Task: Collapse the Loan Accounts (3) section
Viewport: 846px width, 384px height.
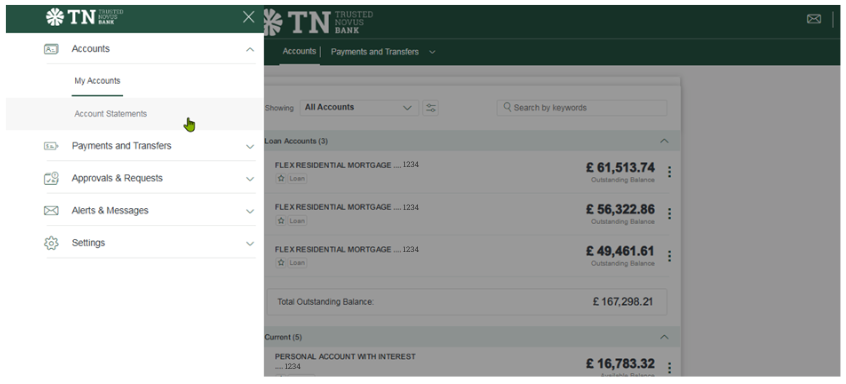Action: (x=664, y=141)
